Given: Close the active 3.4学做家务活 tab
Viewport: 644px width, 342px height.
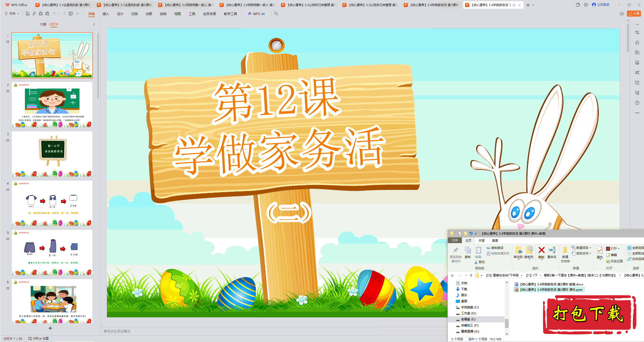Looking at the screenshot, I should click(519, 5).
